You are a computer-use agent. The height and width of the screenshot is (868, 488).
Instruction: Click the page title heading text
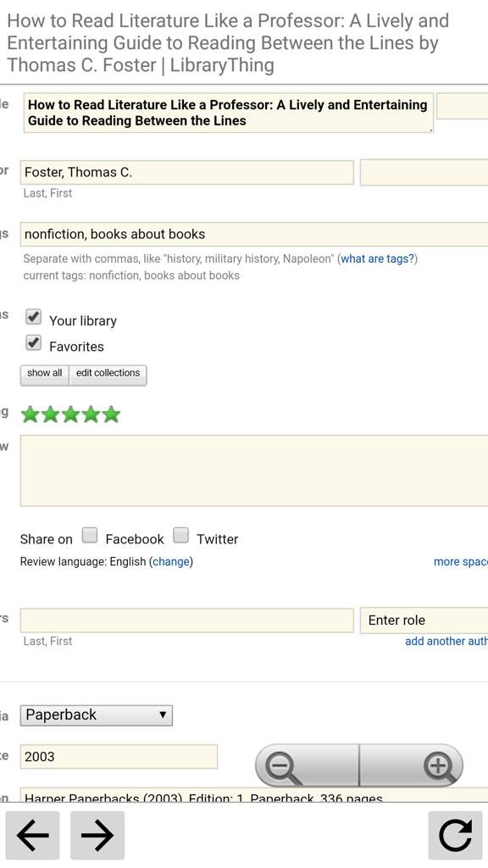pyautogui.click(x=228, y=42)
